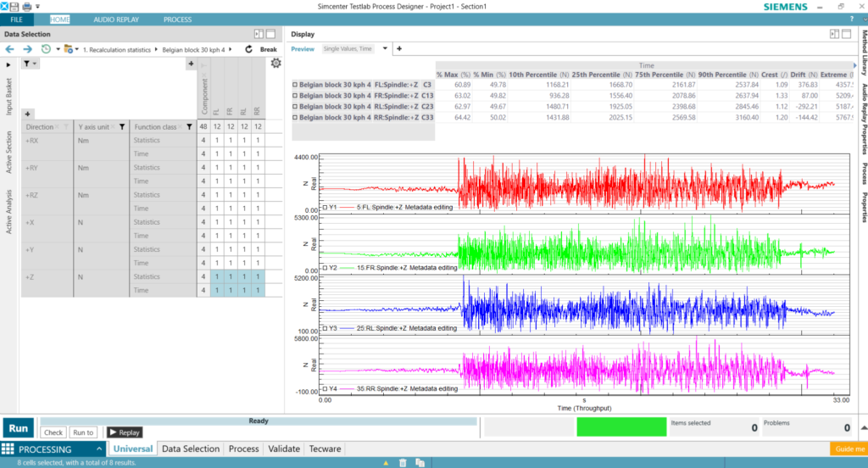Open the gear settings in Data Selection

275,64
